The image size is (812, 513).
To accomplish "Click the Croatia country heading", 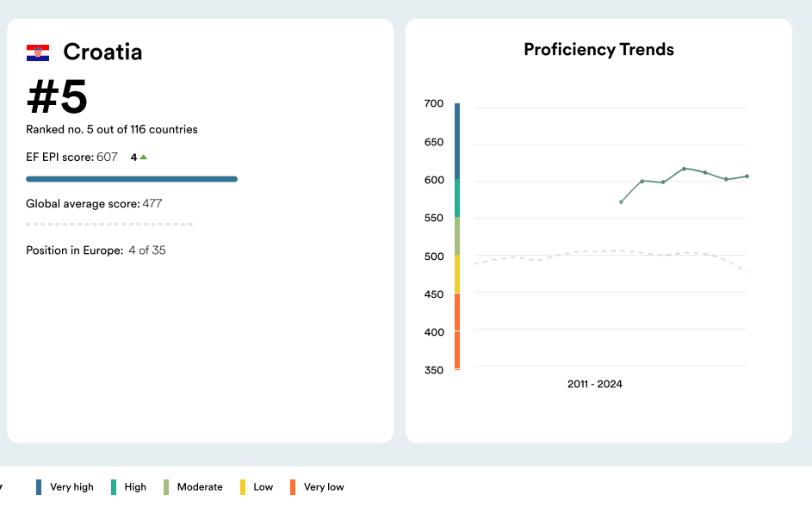I will (102, 53).
